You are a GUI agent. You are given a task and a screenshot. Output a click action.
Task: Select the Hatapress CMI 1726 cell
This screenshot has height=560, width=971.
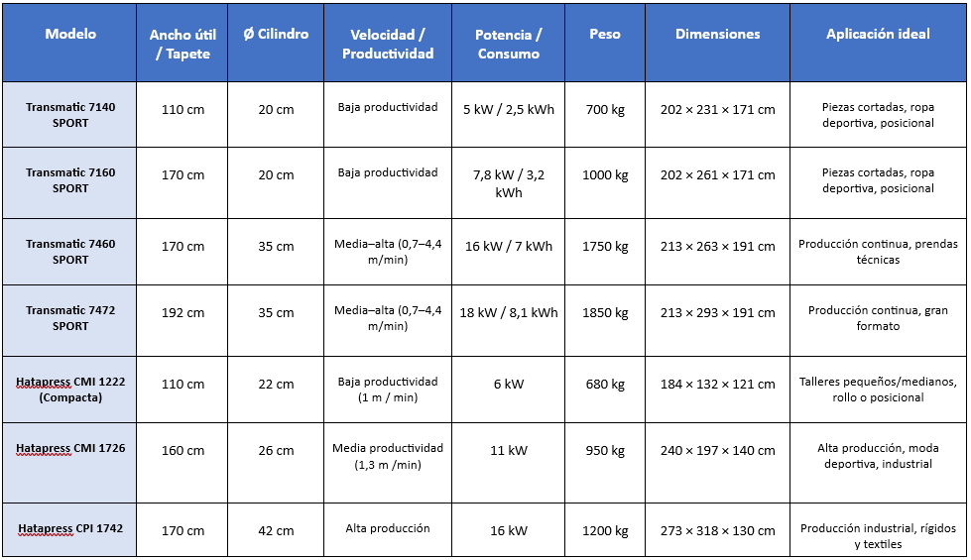click(70, 449)
